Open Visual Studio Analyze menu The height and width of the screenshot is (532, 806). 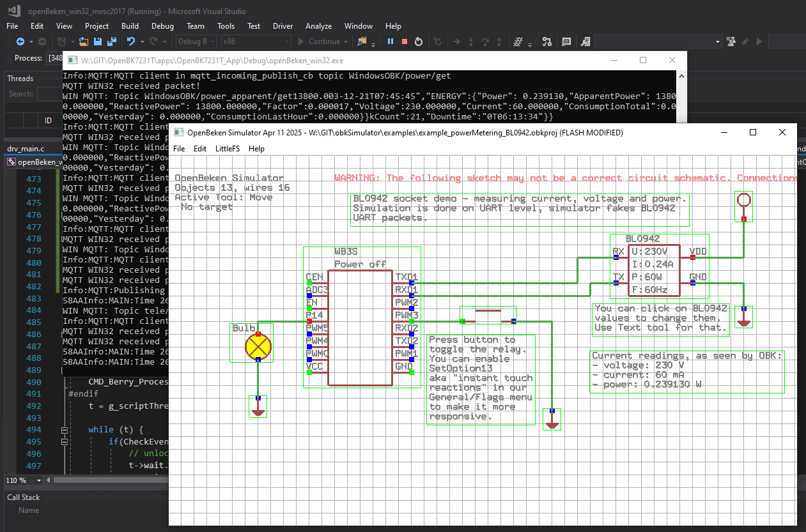(318, 26)
